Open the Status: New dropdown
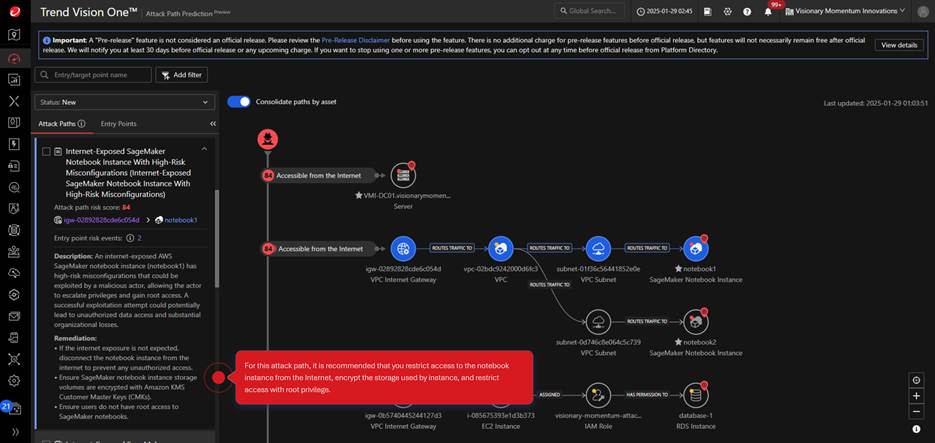Screen dimensions: 935x443 (x=125, y=102)
